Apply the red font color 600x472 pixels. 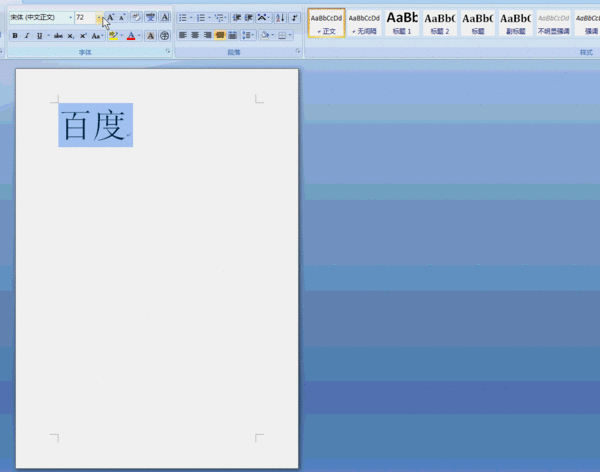pyautogui.click(x=130, y=36)
